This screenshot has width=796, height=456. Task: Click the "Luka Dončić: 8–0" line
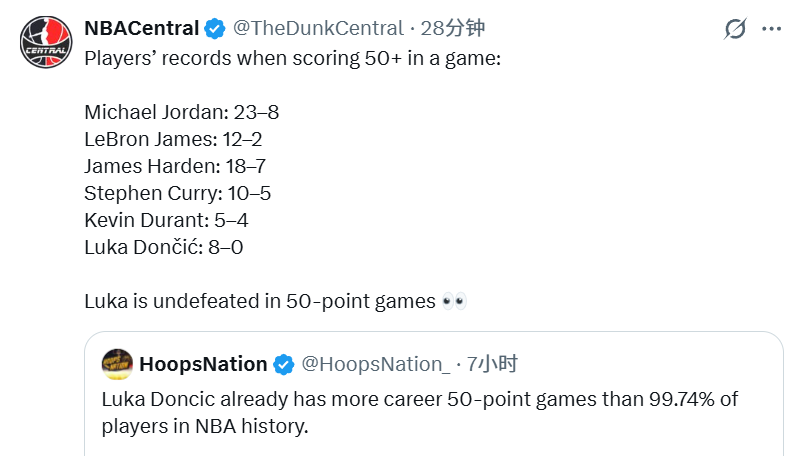tap(164, 247)
